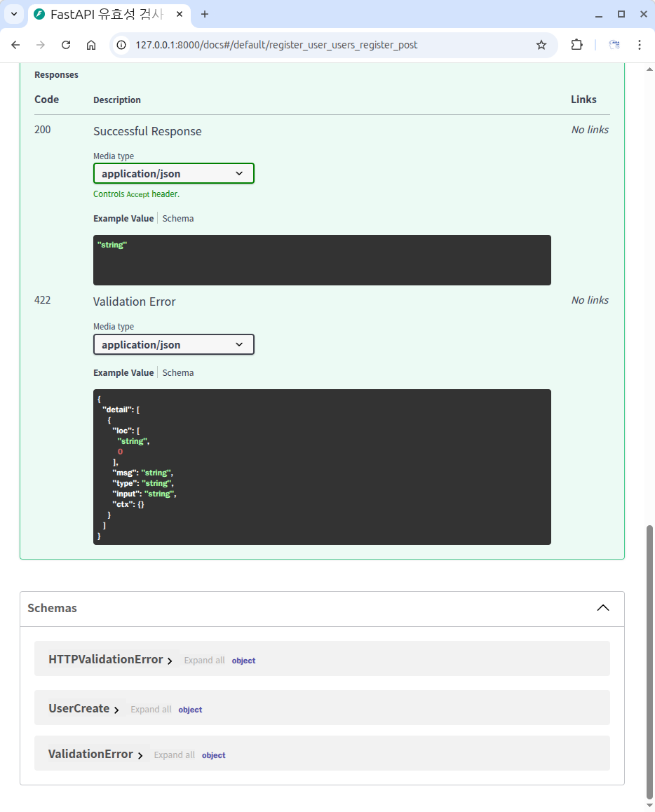
Task: Go back to the previous page
Action: (x=15, y=45)
